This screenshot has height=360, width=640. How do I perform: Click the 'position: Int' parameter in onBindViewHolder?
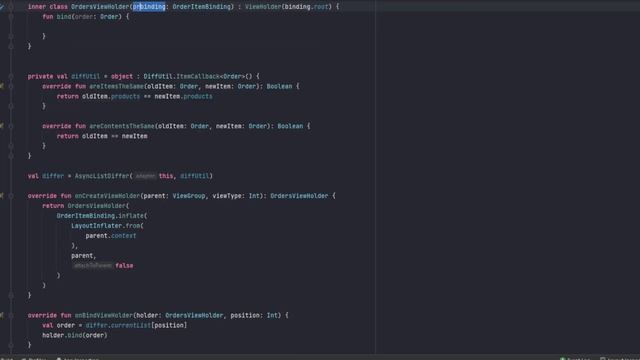coord(254,315)
